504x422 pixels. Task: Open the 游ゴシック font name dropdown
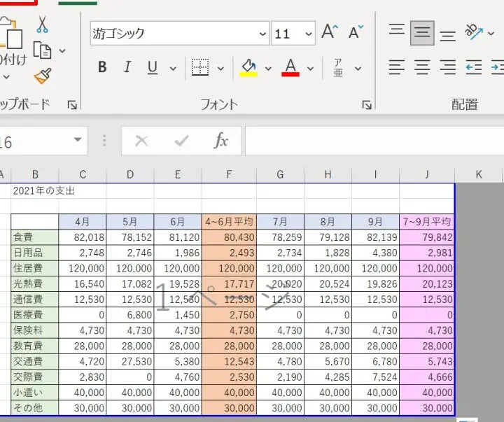(263, 34)
